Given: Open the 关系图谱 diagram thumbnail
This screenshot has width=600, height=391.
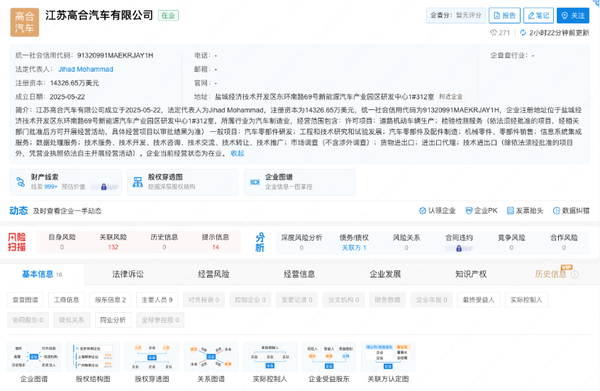Looking at the screenshot, I should click(x=211, y=357).
